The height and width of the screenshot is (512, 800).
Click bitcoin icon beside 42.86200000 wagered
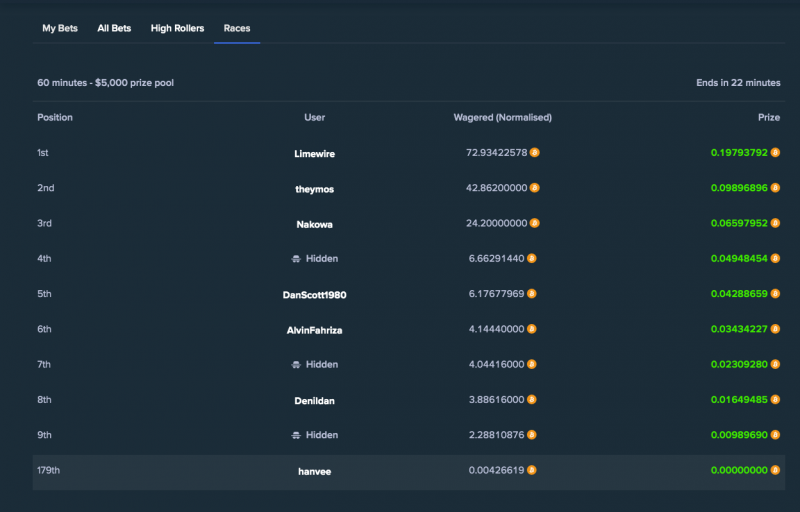tap(535, 188)
